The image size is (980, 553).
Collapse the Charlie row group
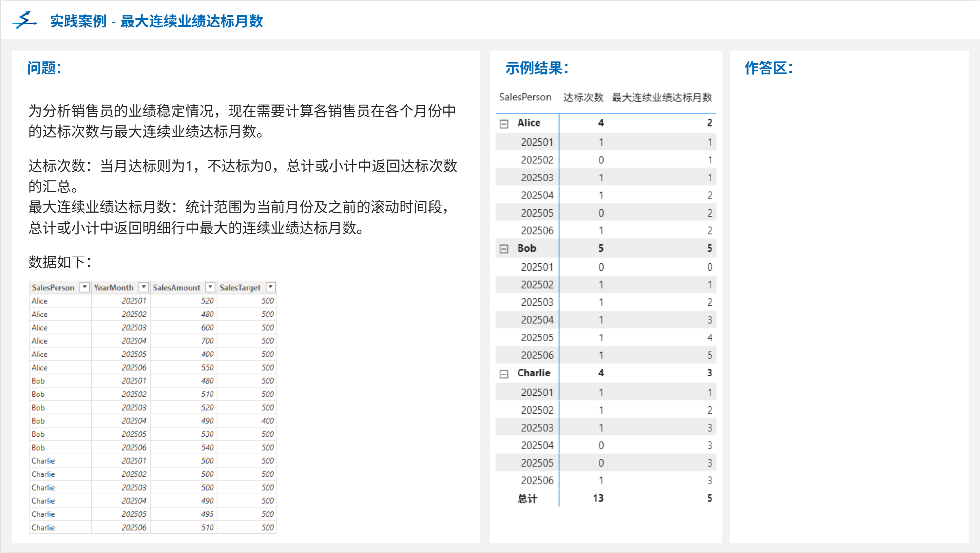pos(504,374)
